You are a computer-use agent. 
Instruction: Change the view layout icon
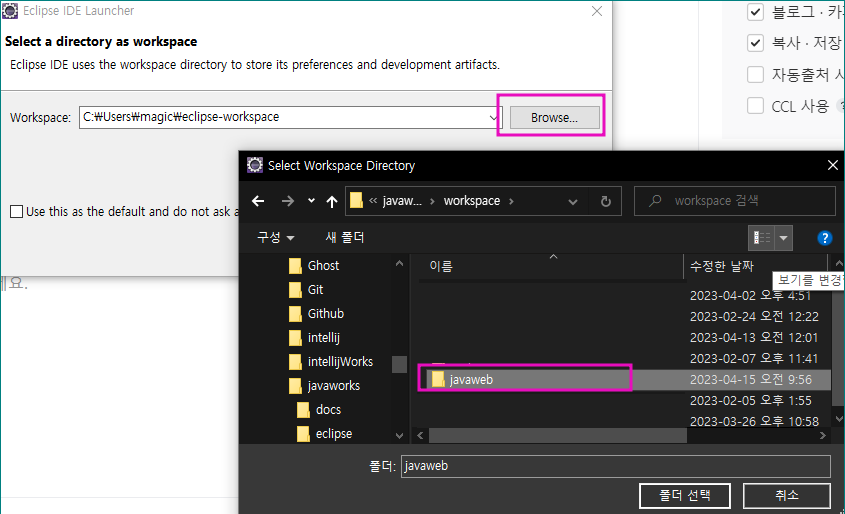[761, 238]
